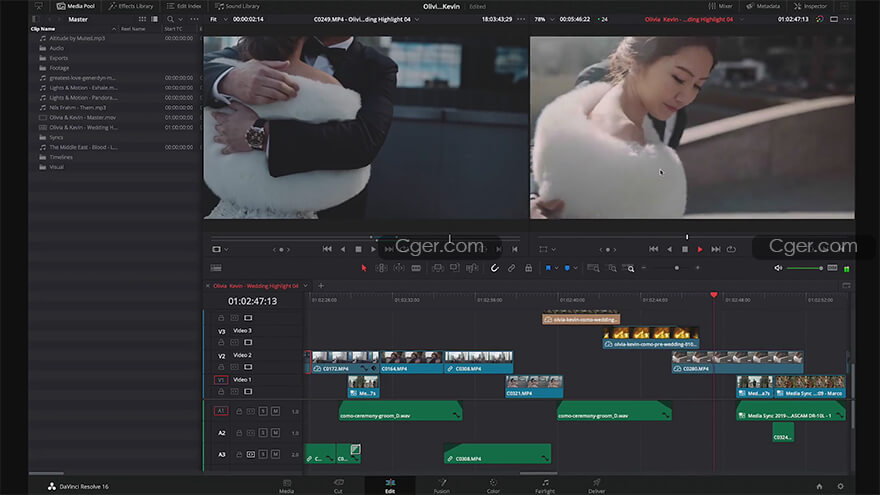Select the arrow Selection Mode tool

coord(364,268)
